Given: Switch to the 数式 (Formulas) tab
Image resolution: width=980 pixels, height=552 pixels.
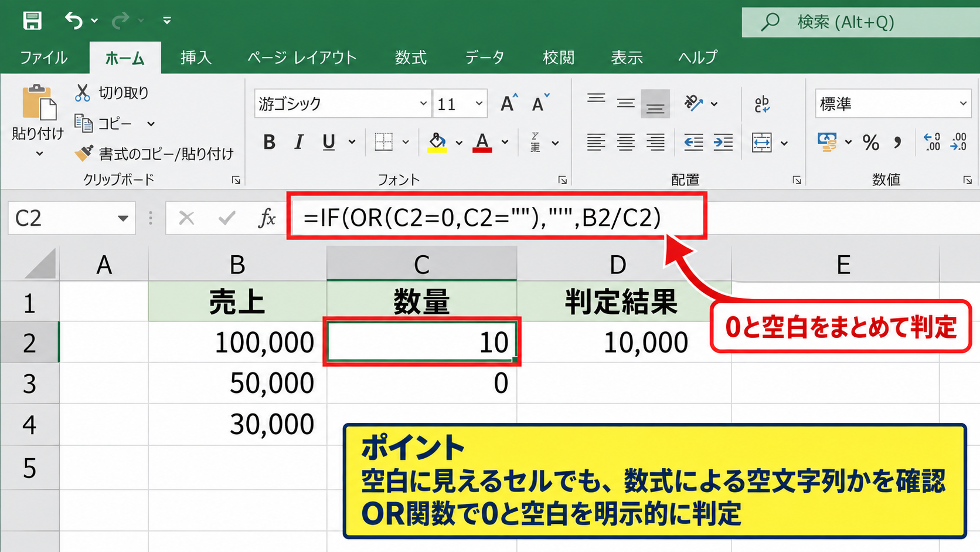Looking at the screenshot, I should (410, 57).
